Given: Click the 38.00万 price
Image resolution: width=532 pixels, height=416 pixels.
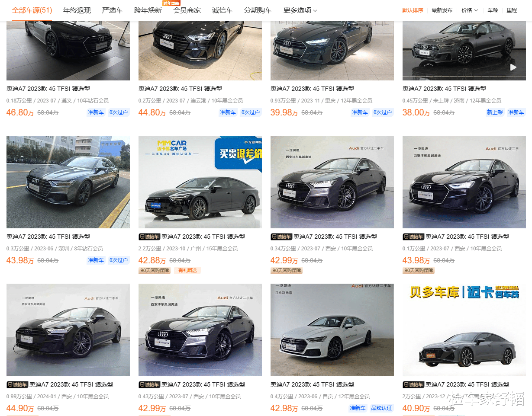Looking at the screenshot, I should tap(416, 112).
